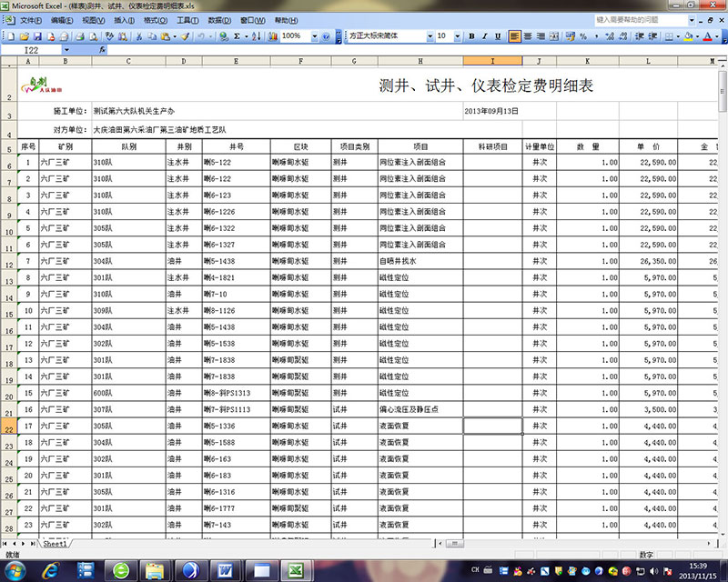Toggle italic formatting
This screenshot has width=728, height=582.
pyautogui.click(x=484, y=35)
